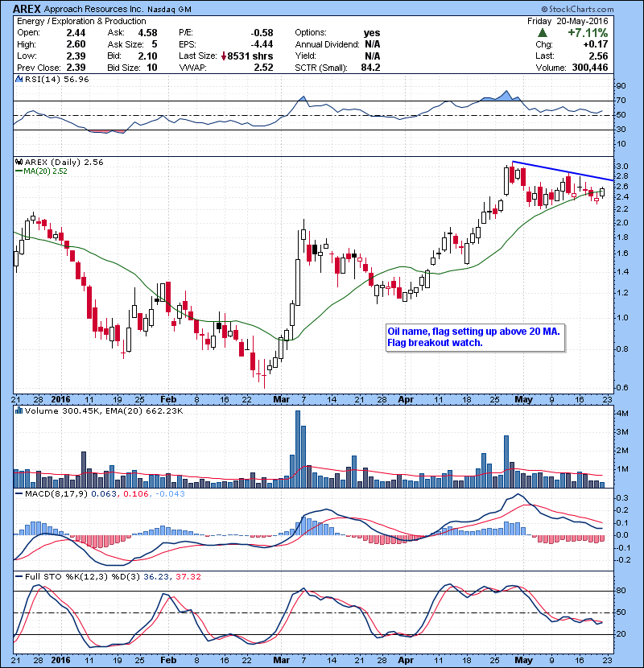This screenshot has height=668, width=644.
Task: Click the annotation line starting Oil name, flag
Action: tap(473, 332)
